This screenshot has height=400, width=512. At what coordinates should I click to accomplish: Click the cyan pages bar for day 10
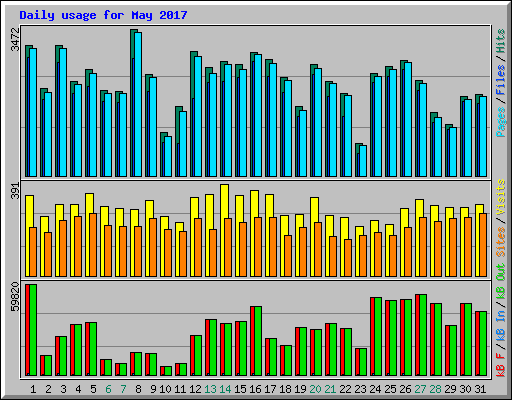coord(168,156)
